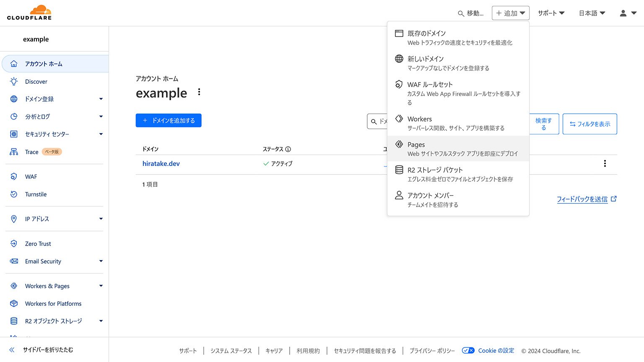Open the hiratake.dev domain link
644x362 pixels.
click(161, 163)
